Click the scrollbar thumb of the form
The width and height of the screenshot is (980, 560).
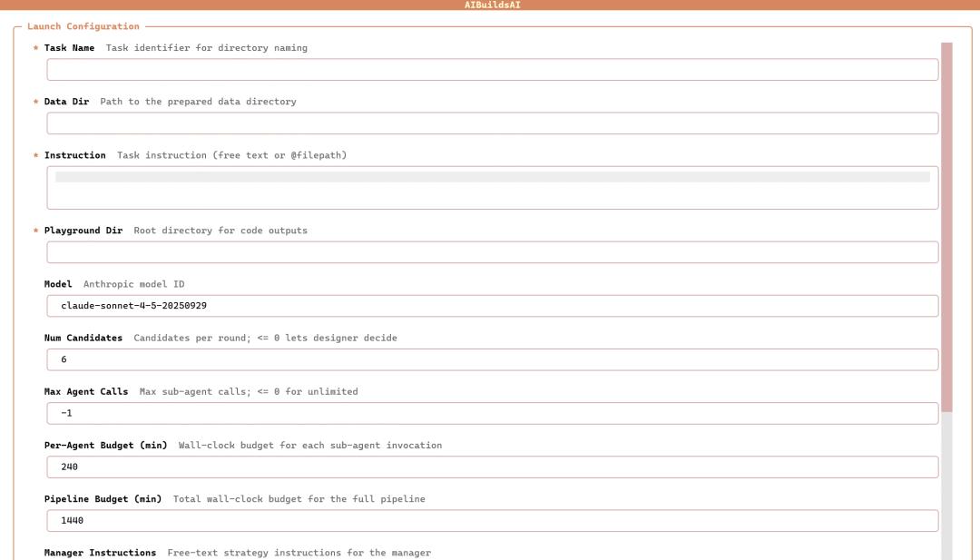click(x=946, y=227)
